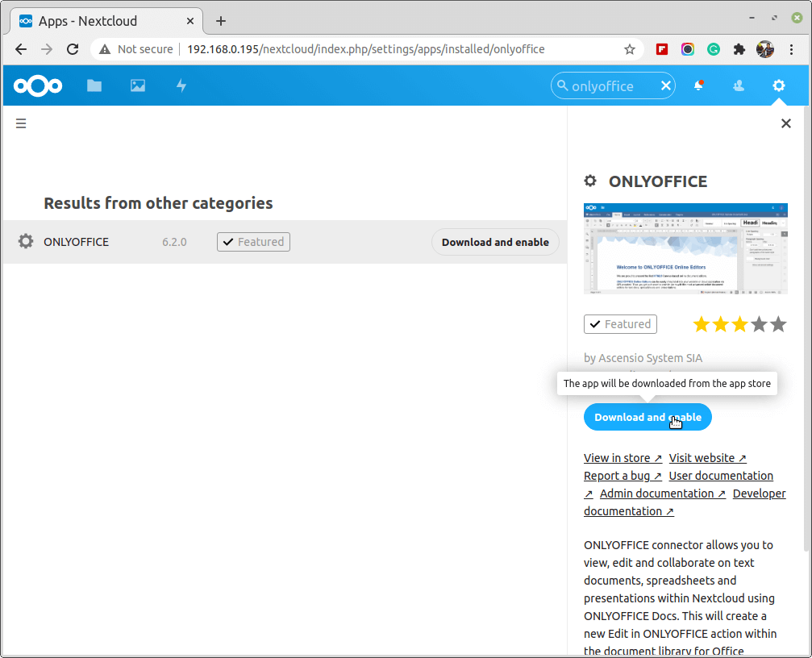This screenshot has width=812, height=658.
Task: Click gear icon beside sidebar ONLYOFFICE title
Action: [589, 181]
